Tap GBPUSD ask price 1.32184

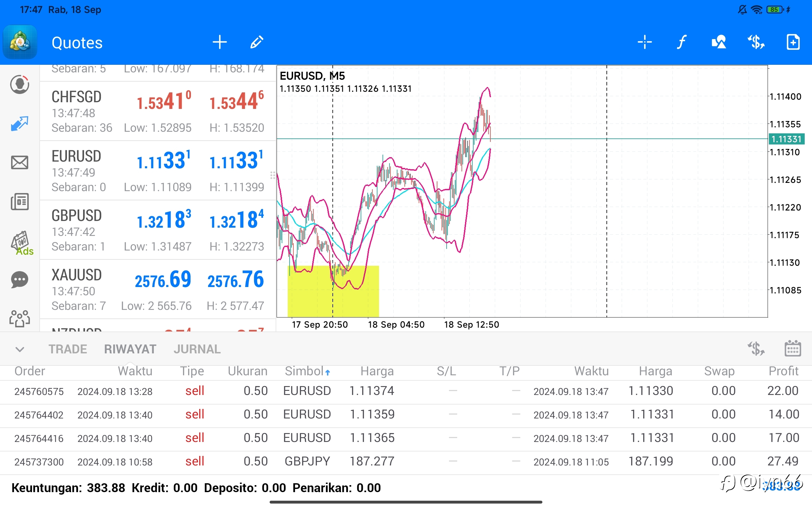click(x=237, y=219)
